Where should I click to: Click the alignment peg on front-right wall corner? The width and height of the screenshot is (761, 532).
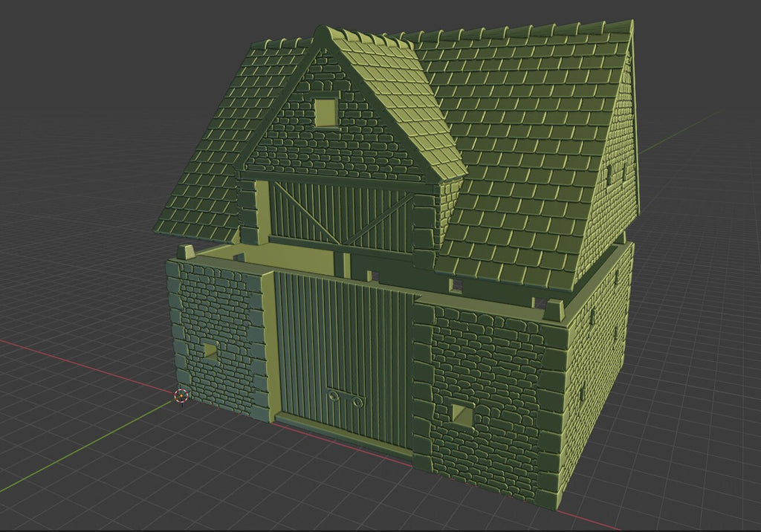[x=554, y=309]
